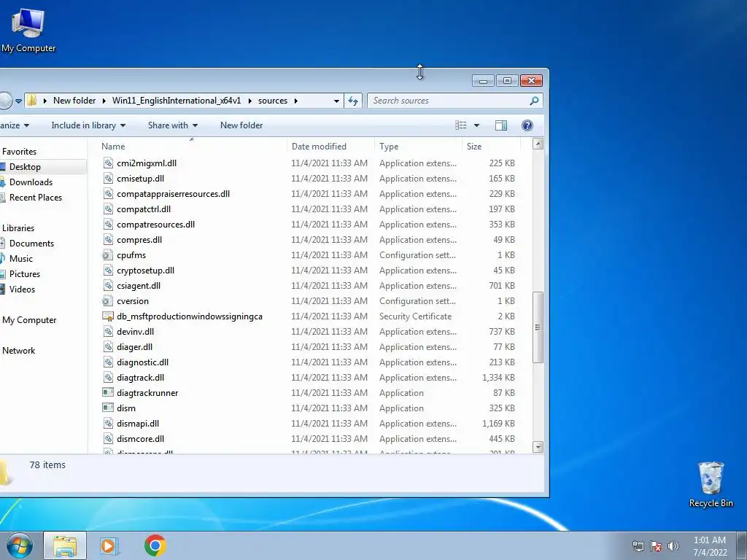Click the New folder toolbar button
Image resolution: width=747 pixels, height=560 pixels.
coord(241,125)
